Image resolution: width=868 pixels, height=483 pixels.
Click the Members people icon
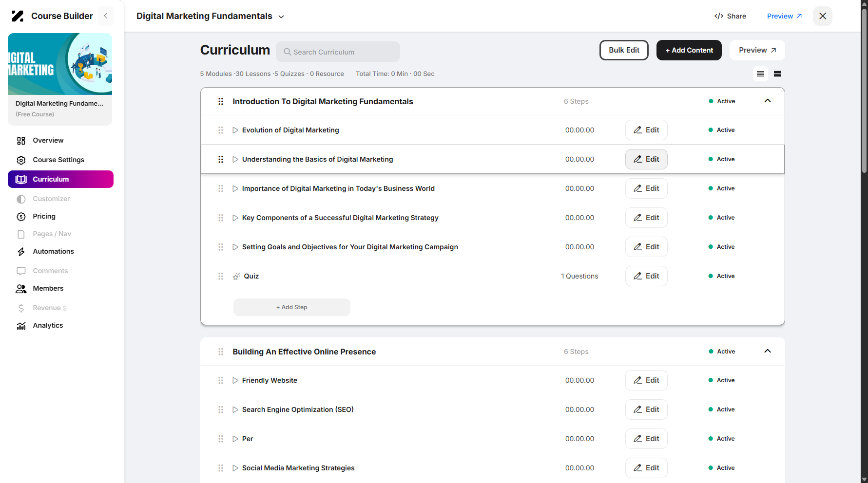pos(21,289)
